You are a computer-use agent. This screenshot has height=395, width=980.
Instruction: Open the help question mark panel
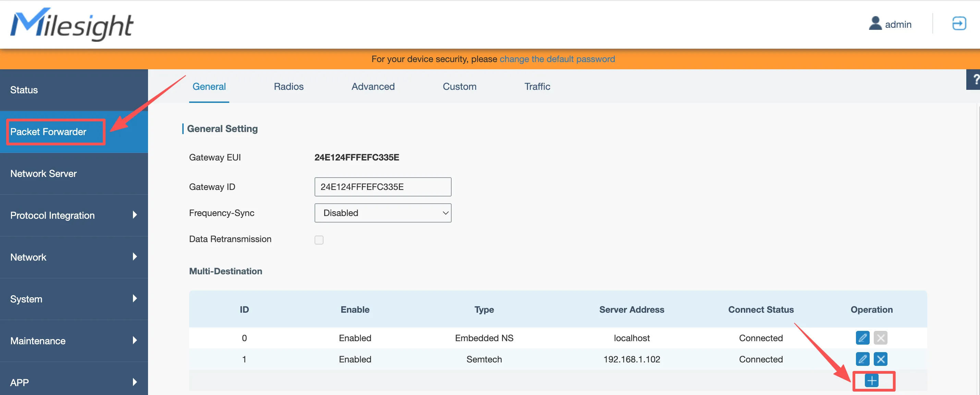coord(974,80)
